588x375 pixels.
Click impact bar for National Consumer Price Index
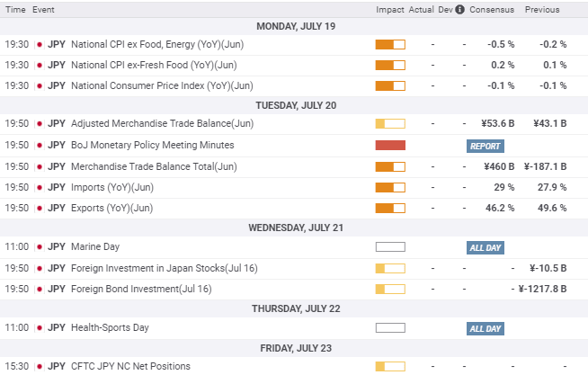click(389, 85)
